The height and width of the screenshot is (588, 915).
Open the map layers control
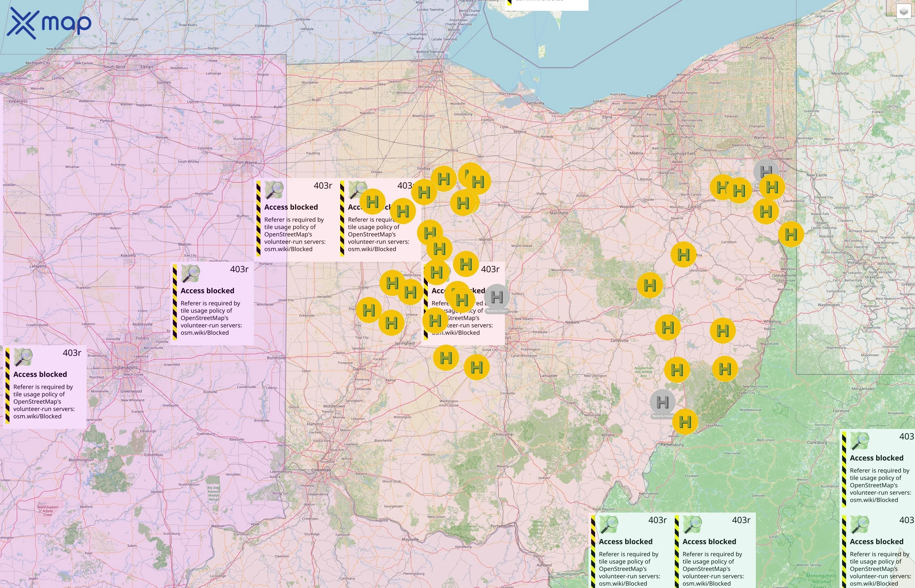(904, 11)
